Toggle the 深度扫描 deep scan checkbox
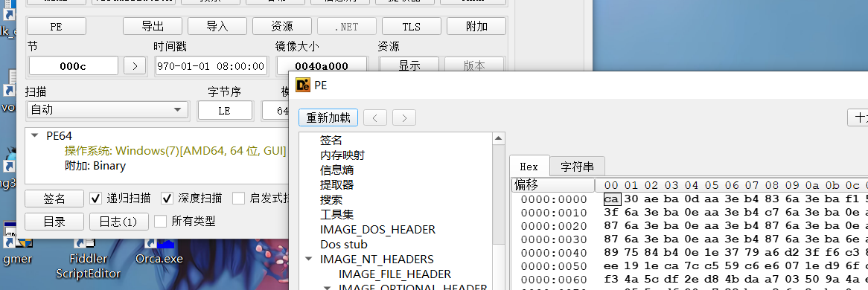Viewport: 868px width, 290px height. coord(167,198)
